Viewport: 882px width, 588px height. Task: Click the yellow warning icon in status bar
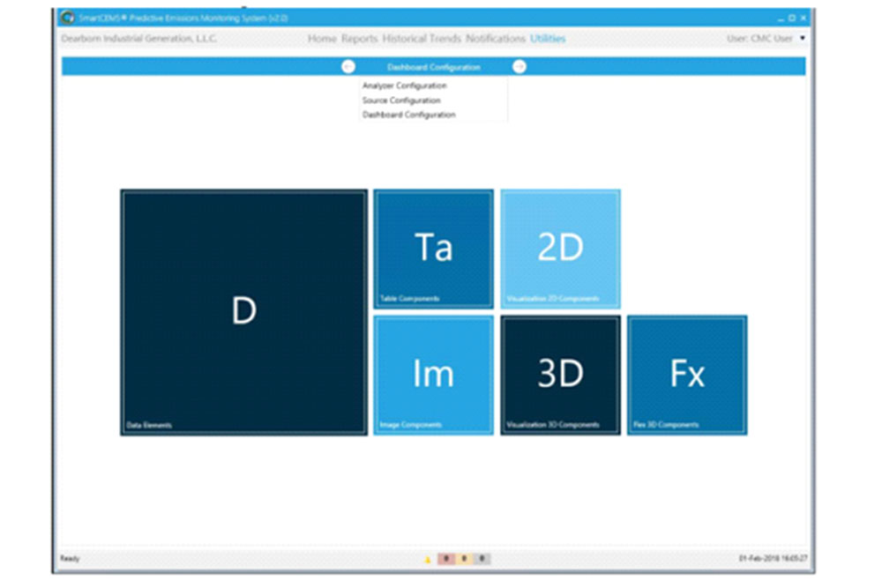(x=428, y=559)
